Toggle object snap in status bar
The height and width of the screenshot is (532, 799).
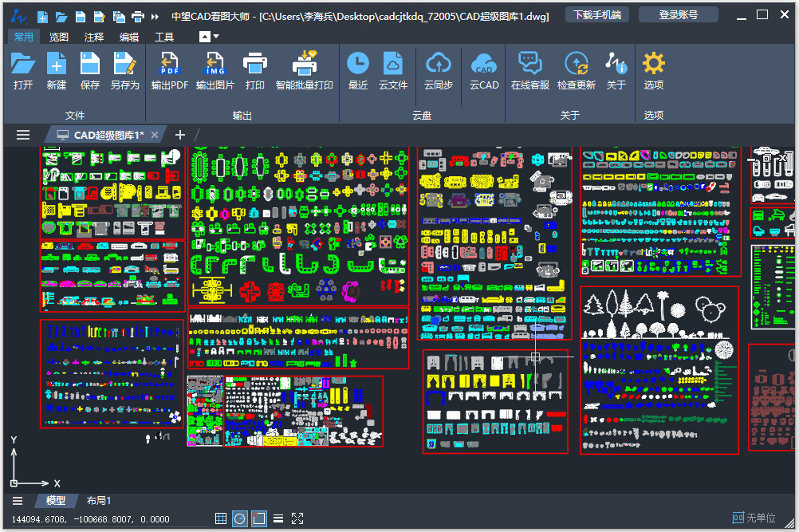258,518
